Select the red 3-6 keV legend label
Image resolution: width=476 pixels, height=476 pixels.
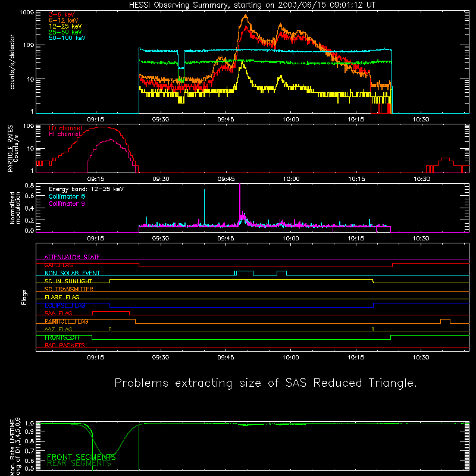61,14
